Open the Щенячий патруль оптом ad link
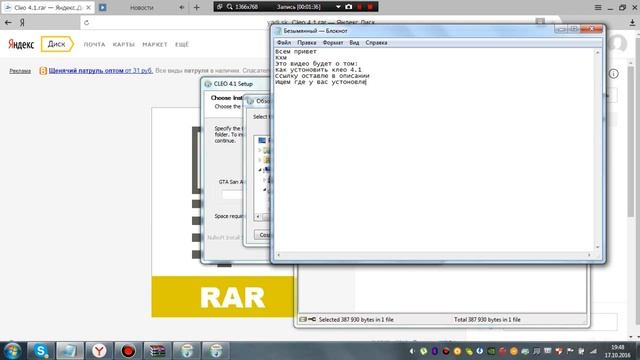640x360 pixels. (x=100, y=71)
